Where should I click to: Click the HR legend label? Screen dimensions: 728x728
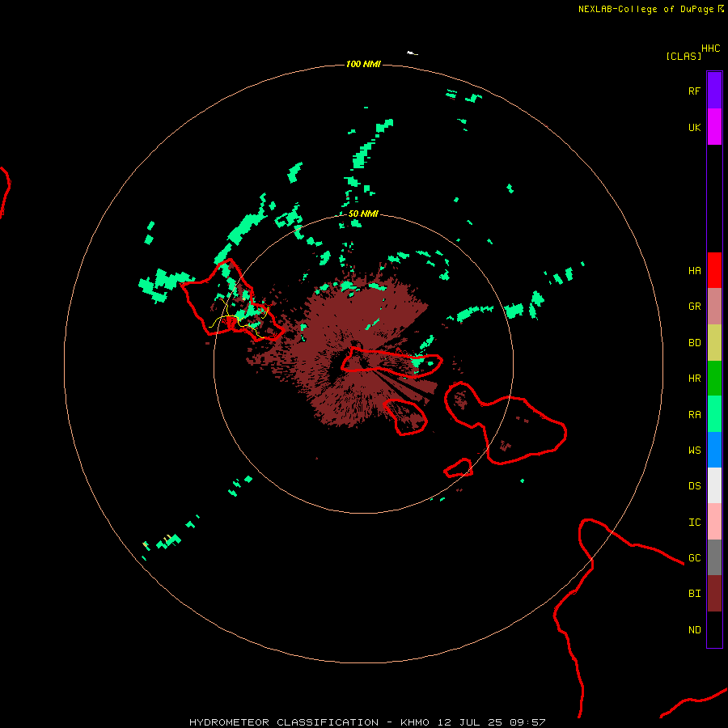[x=694, y=379]
